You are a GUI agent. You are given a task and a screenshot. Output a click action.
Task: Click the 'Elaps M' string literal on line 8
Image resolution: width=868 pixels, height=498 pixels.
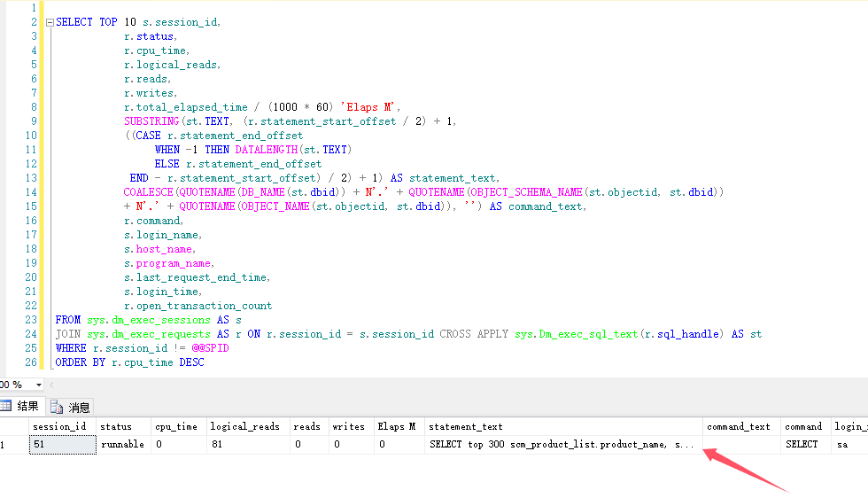[368, 107]
